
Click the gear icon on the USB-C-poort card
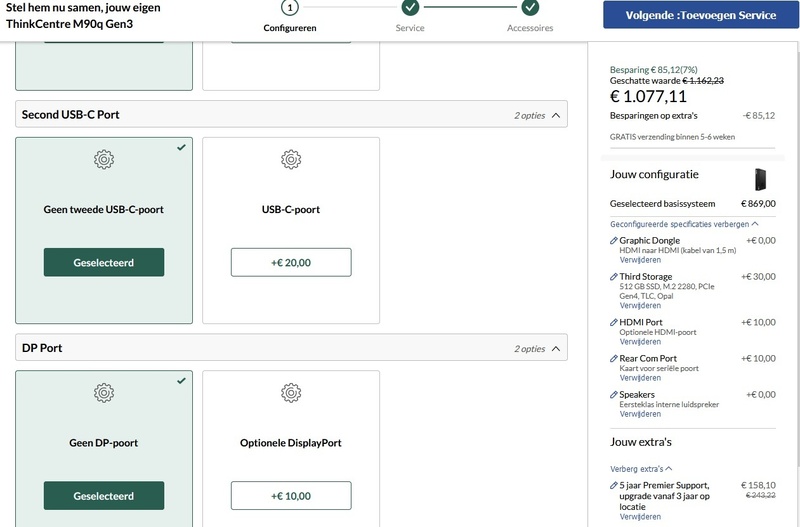[x=291, y=159]
